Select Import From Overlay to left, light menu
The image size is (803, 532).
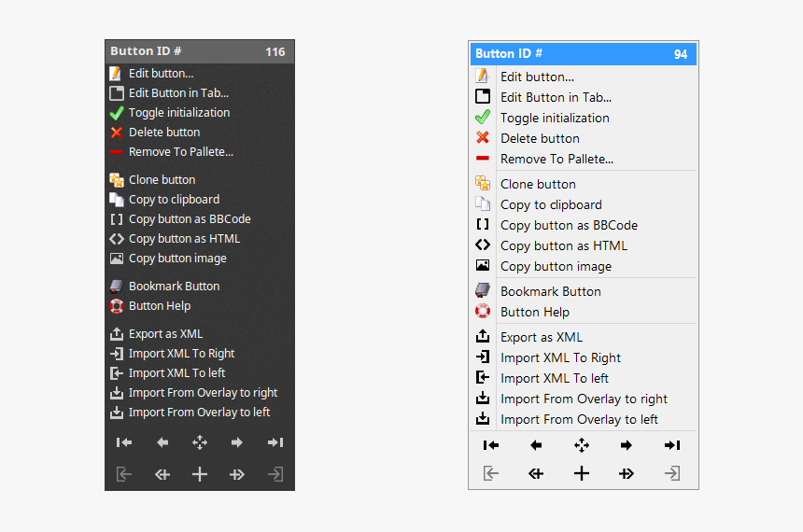point(584,419)
